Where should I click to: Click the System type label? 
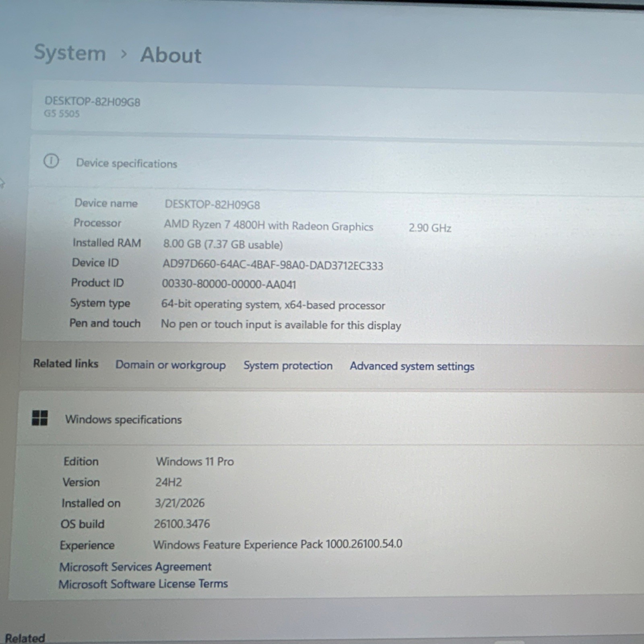[x=100, y=303]
